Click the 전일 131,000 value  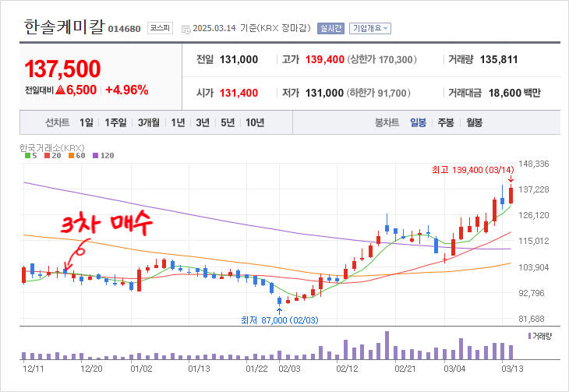coord(239,59)
